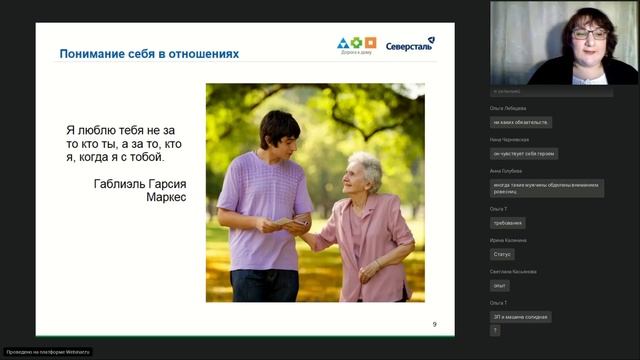Click the chat sender name Анна Голубева

coord(506,171)
